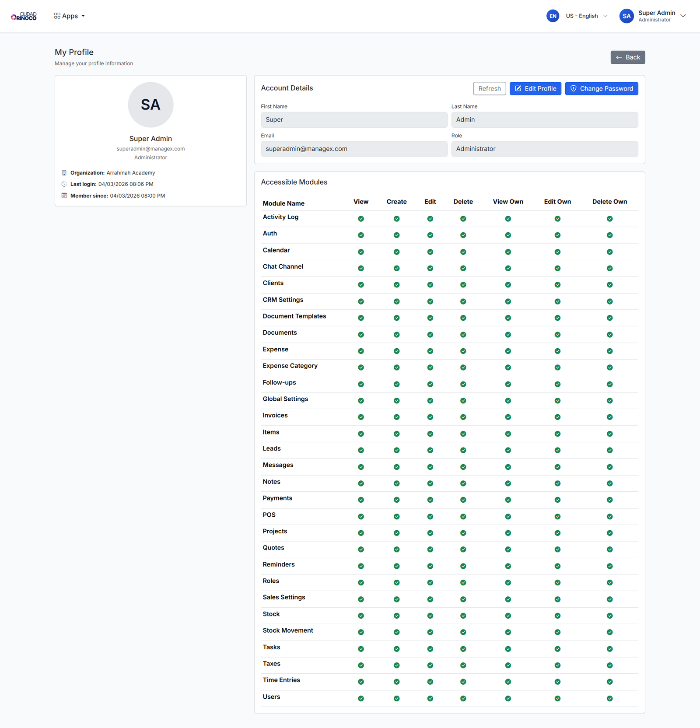Click the Member since calendar icon
This screenshot has height=728, width=700.
64,196
